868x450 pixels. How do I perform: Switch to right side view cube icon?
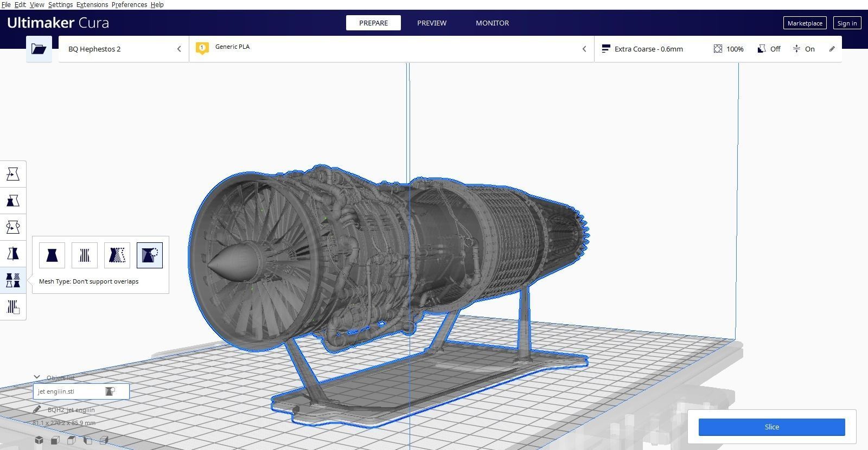click(104, 440)
